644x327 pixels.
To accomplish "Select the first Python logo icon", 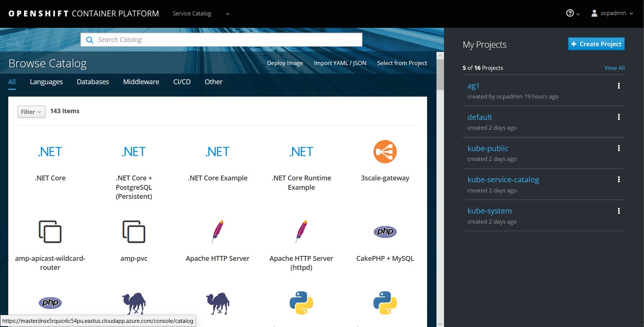I will [x=302, y=303].
